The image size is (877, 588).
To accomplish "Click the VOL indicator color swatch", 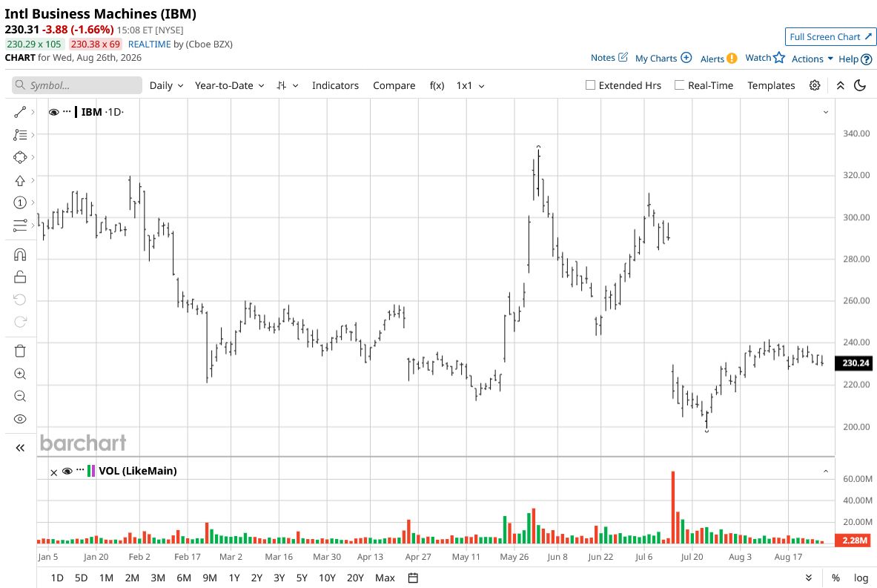I will 91,471.
